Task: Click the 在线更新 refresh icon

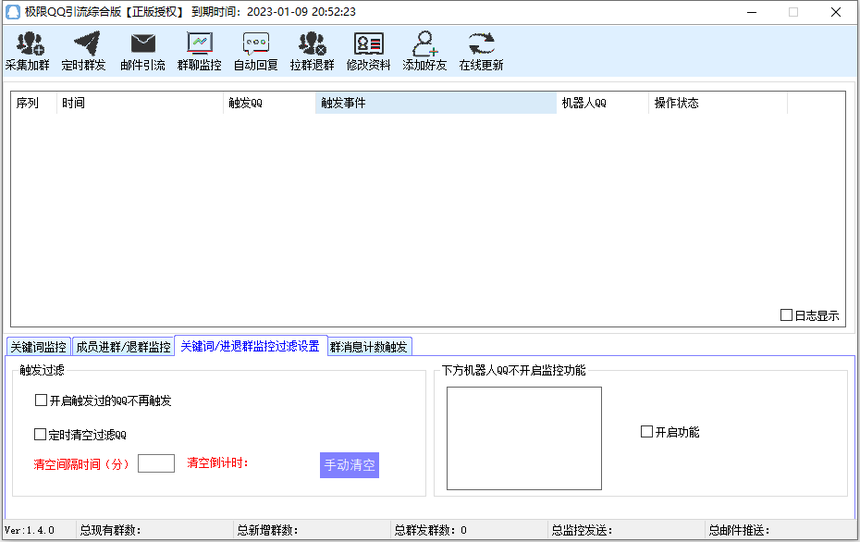Action: click(481, 44)
